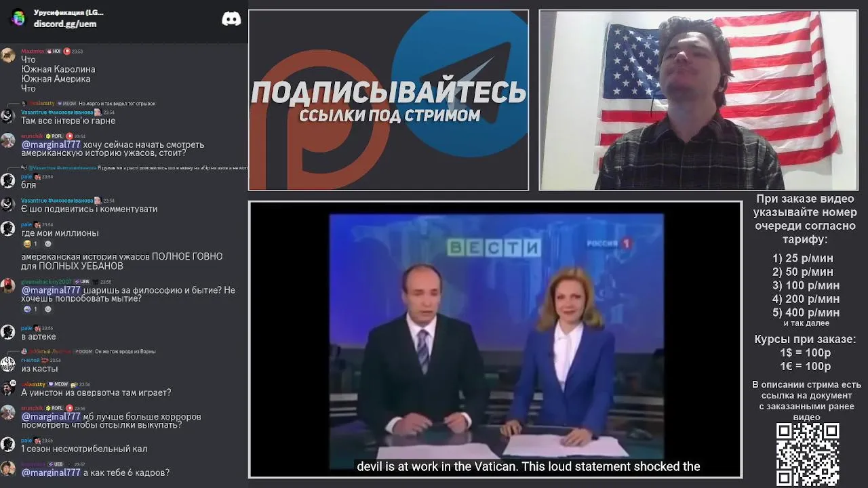This screenshot has height=488, width=868.
Task: Click the @marginal777 mention in 'шаришь за философию' message
Action: [51, 290]
